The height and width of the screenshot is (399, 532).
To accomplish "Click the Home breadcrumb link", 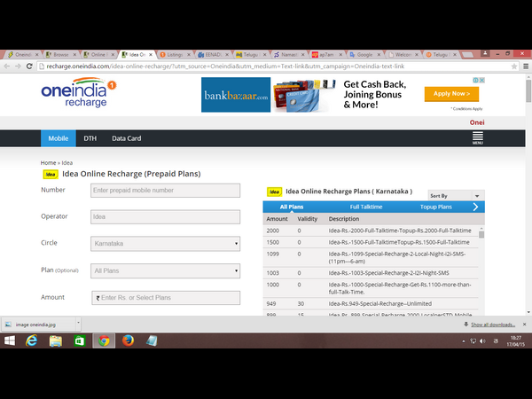I will (48, 163).
